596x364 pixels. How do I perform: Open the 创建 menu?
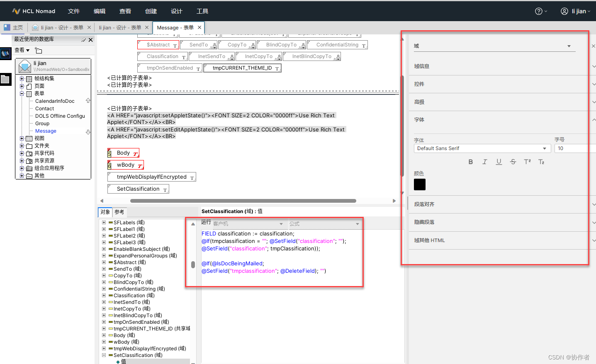[x=151, y=11]
